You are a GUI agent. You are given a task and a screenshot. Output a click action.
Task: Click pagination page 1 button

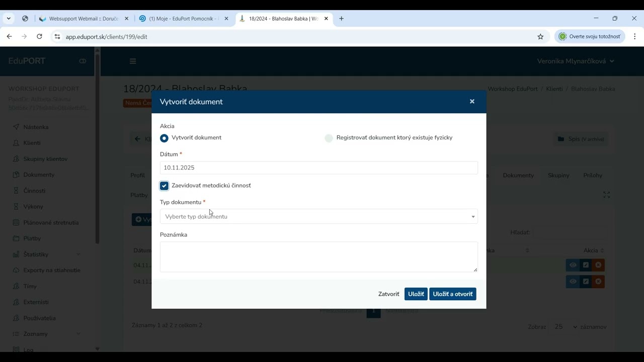tap(373, 311)
